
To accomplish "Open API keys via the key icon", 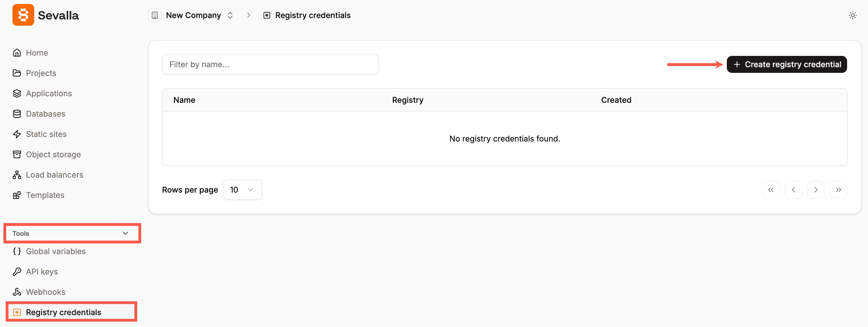I will pyautogui.click(x=17, y=271).
